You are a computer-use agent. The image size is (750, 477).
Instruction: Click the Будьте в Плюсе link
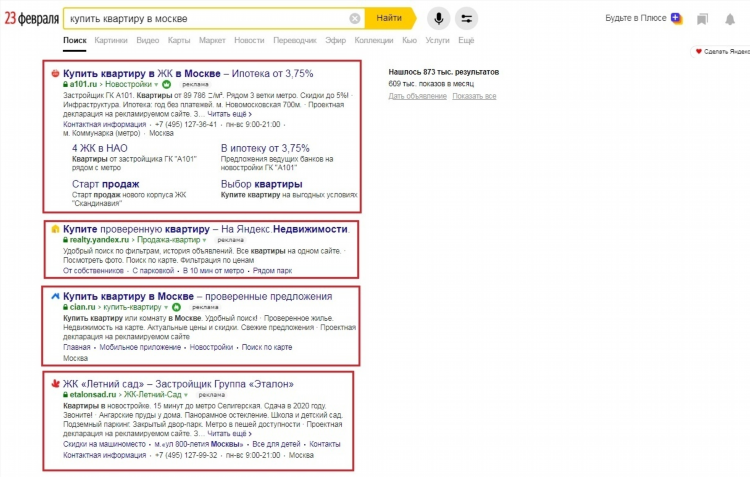[x=636, y=18]
